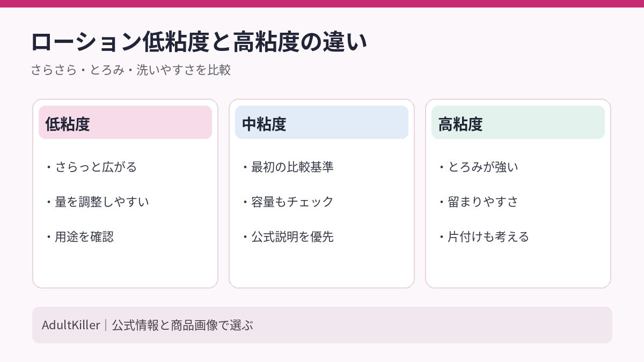Screen dimensions: 644x362
Task: Click the magenta top accent bar
Action: coord(322,4)
